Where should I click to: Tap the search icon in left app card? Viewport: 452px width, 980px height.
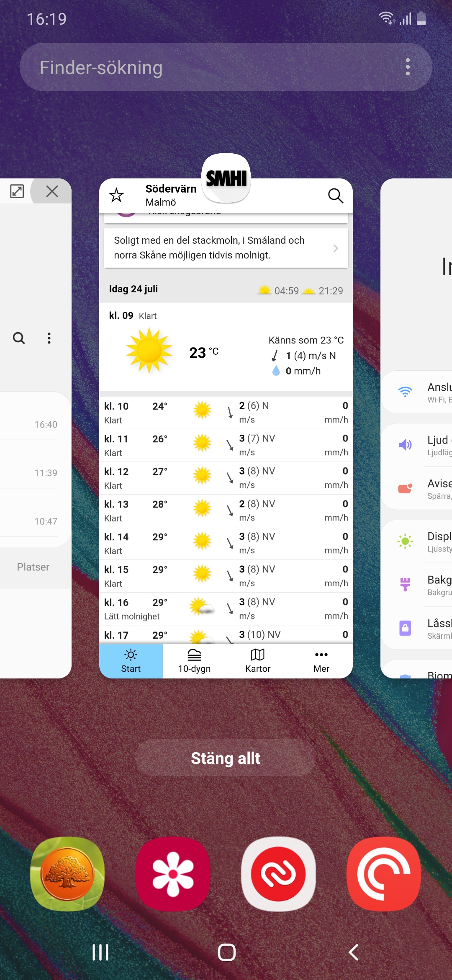click(19, 338)
